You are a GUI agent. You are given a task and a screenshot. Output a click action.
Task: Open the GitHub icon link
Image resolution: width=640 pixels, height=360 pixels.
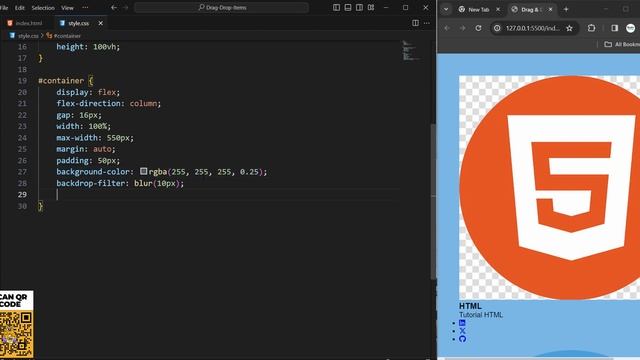click(462, 339)
